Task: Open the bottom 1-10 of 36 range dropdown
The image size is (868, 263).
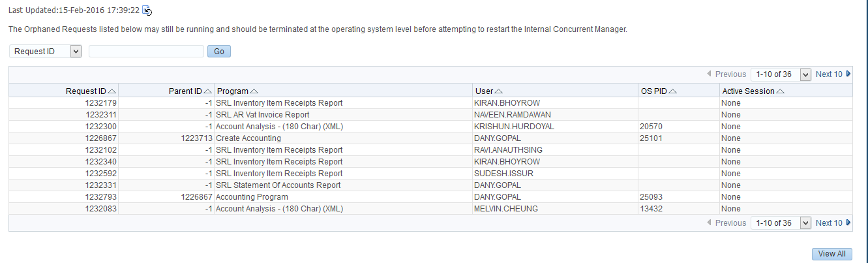Action: pos(805,223)
